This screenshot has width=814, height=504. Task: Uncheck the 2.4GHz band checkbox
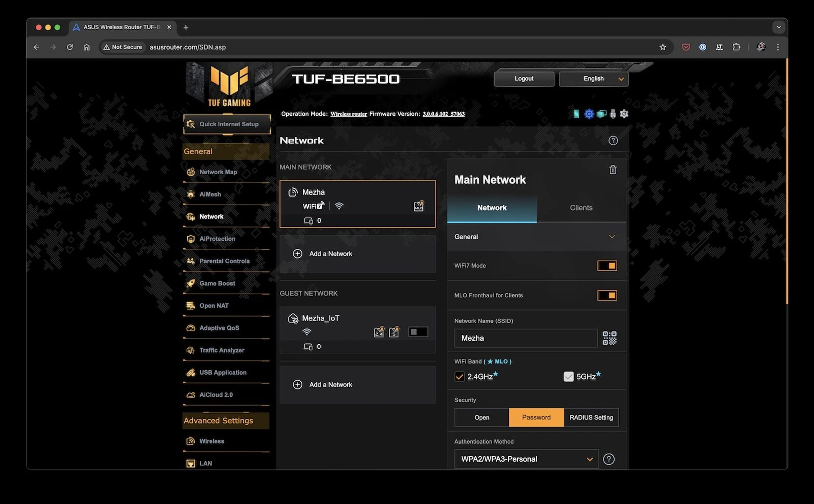click(460, 376)
